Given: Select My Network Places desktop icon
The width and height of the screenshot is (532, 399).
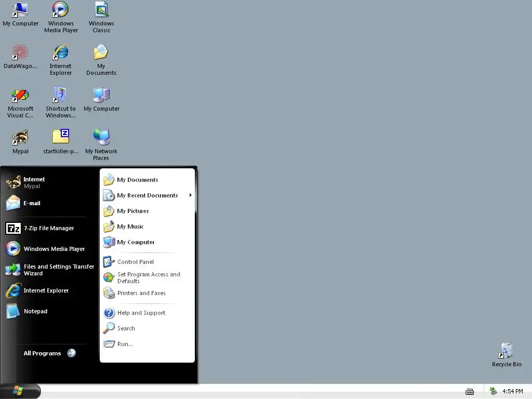Looking at the screenshot, I should 101,145.
